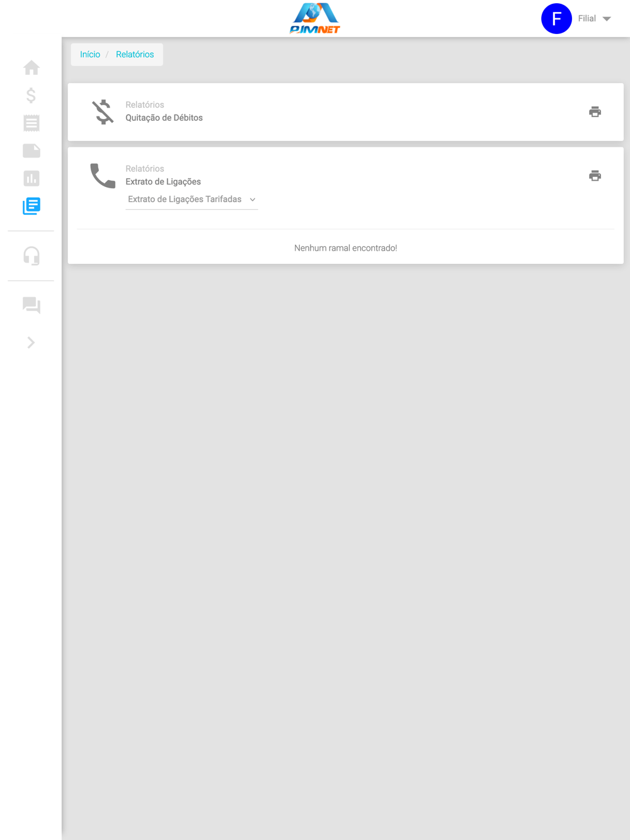Select the highlighted reports library icon
Viewport: 630px width, 840px height.
click(31, 206)
